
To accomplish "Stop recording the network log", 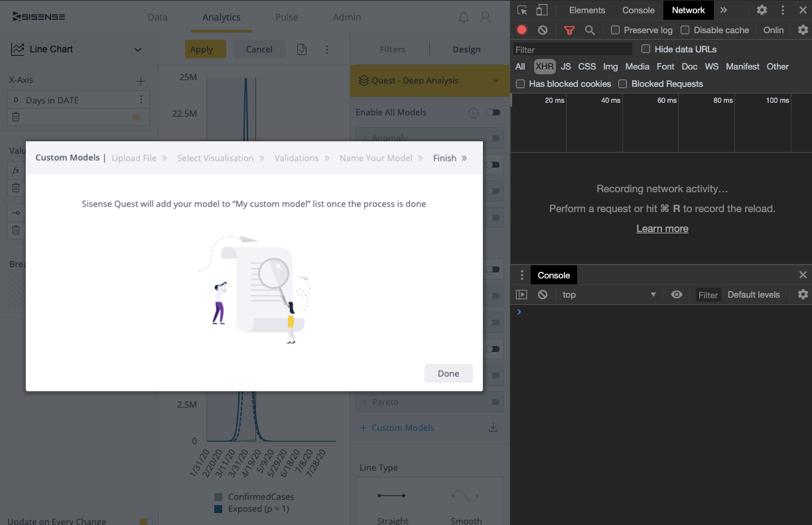I will (522, 30).
